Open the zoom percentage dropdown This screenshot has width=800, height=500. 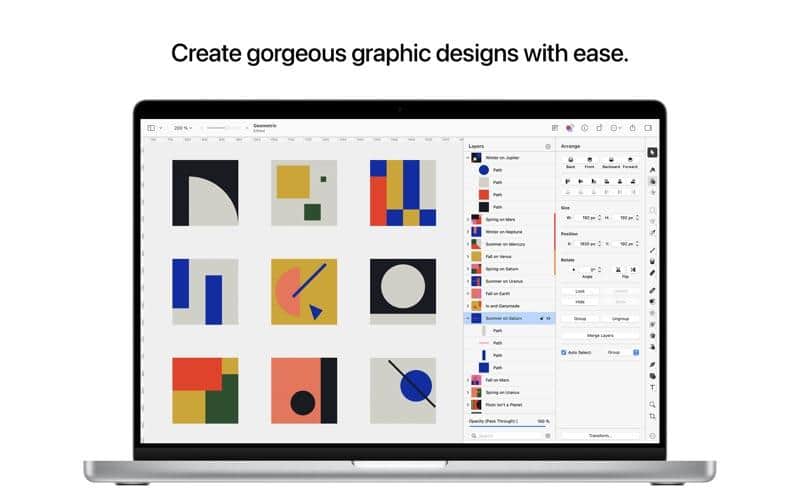pyautogui.click(x=181, y=128)
